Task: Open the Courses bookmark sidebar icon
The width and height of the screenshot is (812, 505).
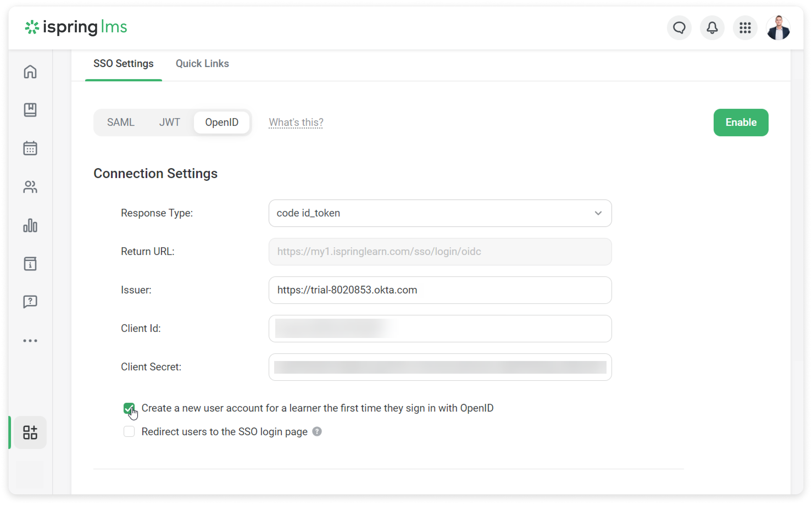Action: pos(30,110)
